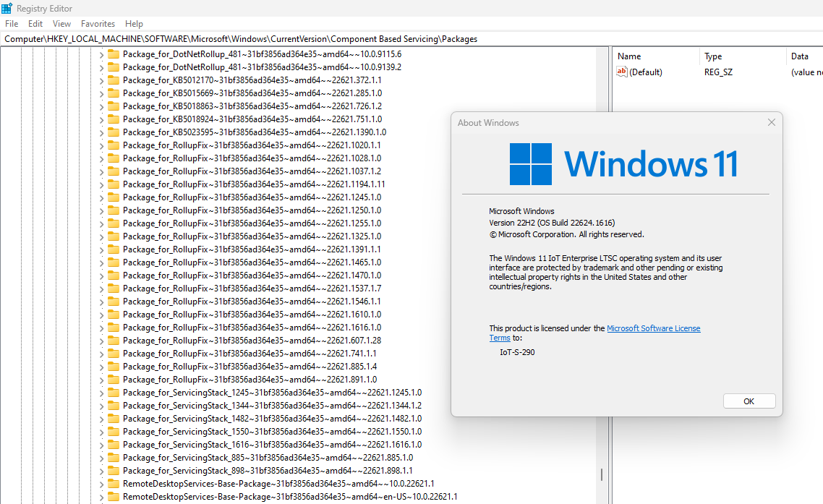Select Package_for_RollupFix 22621.1616.1.0 key name
The height and width of the screenshot is (504, 823).
tap(252, 327)
